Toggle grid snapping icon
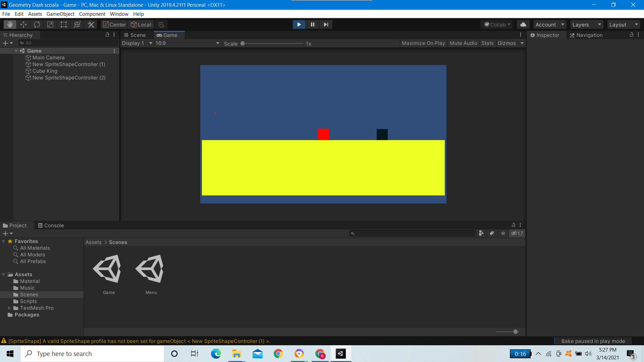The width and height of the screenshot is (644, 362). pos(161,24)
